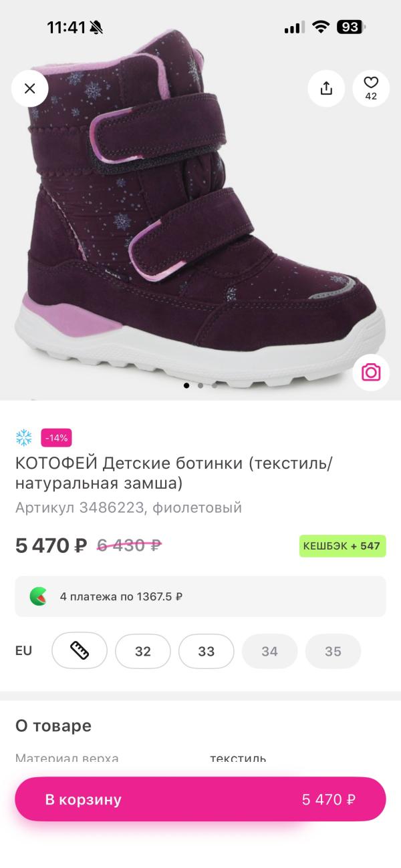Add boots to favorites with heart icon

click(371, 88)
